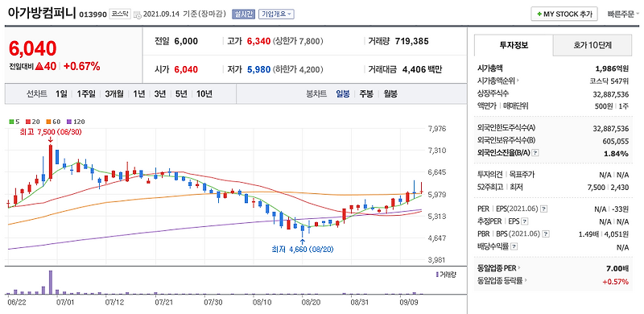The height and width of the screenshot is (314, 644).
Task: Open the help icon next to 추정PER EPS
Action: click(525, 221)
